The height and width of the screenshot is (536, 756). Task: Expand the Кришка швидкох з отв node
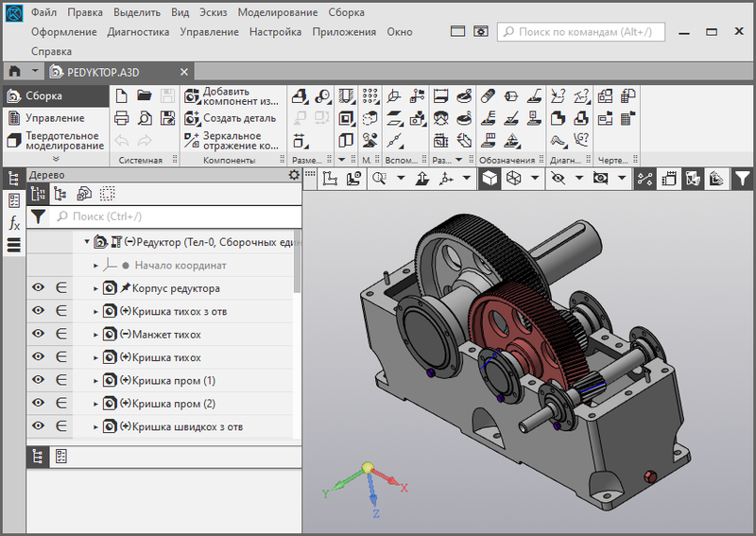coord(95,427)
